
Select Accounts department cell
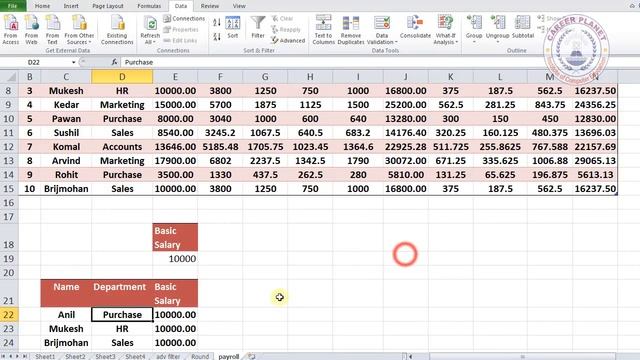pos(122,147)
